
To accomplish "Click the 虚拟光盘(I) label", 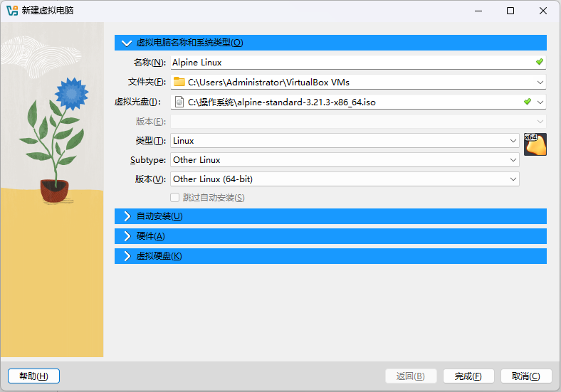I will point(137,102).
